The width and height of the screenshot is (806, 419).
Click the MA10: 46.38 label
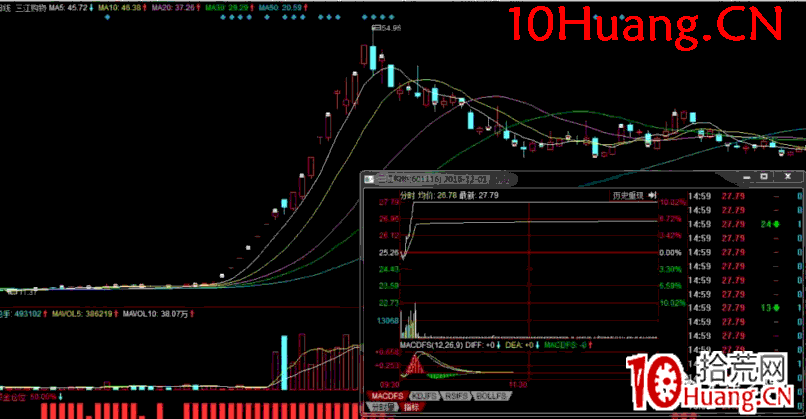coord(122,8)
